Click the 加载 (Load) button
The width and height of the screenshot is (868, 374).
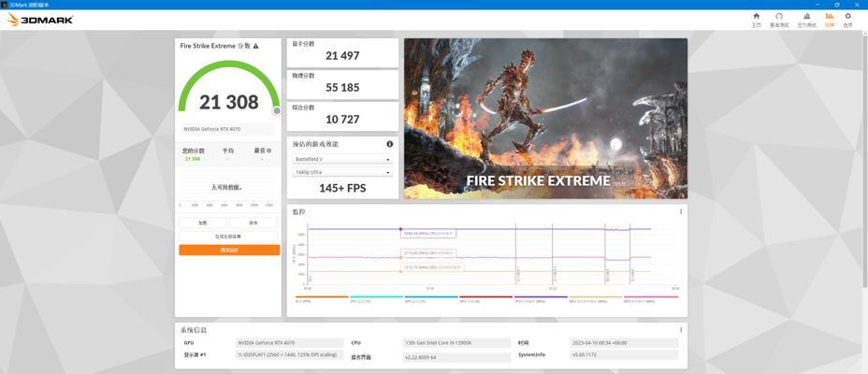pos(203,223)
